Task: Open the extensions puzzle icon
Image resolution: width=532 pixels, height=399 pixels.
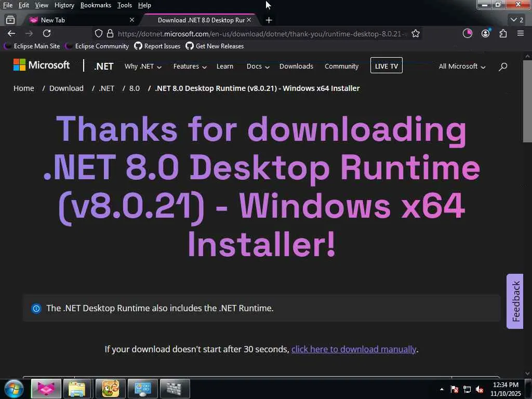Action: [x=503, y=33]
